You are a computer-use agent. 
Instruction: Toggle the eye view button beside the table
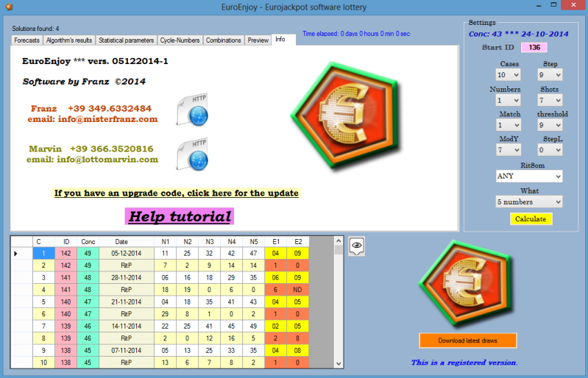[356, 246]
